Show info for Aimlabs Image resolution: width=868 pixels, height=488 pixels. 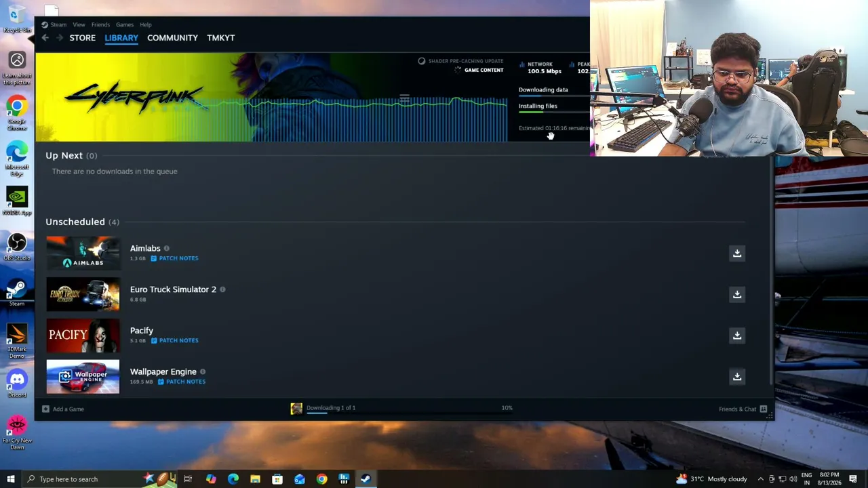point(166,249)
